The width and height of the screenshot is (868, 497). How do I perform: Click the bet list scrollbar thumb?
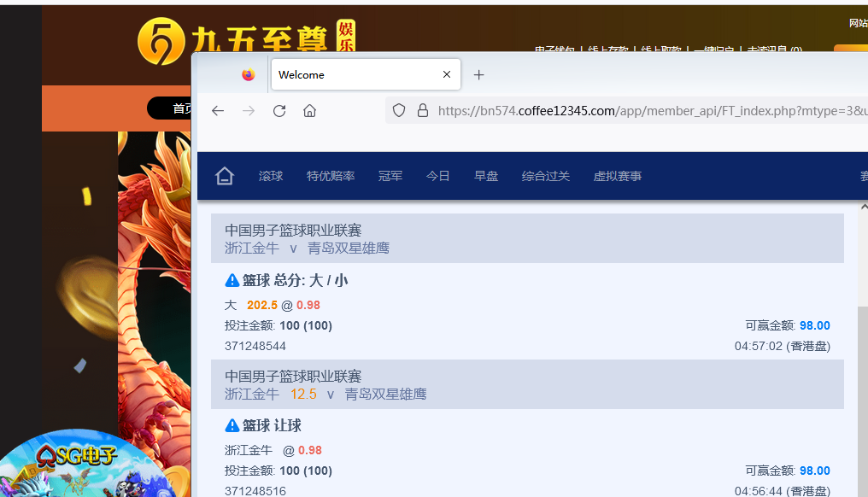tap(863, 401)
